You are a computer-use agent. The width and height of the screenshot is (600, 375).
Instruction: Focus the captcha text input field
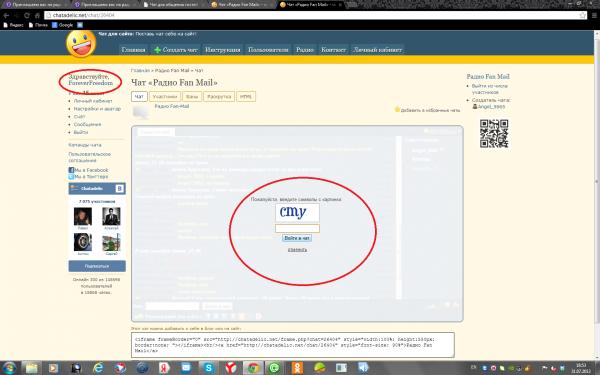click(297, 228)
